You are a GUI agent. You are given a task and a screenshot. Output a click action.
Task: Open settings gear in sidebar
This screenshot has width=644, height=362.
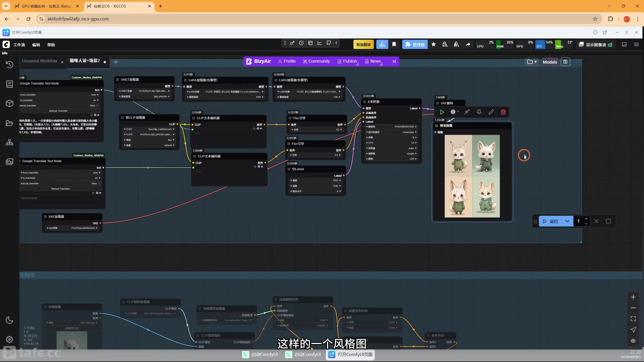coord(10,339)
